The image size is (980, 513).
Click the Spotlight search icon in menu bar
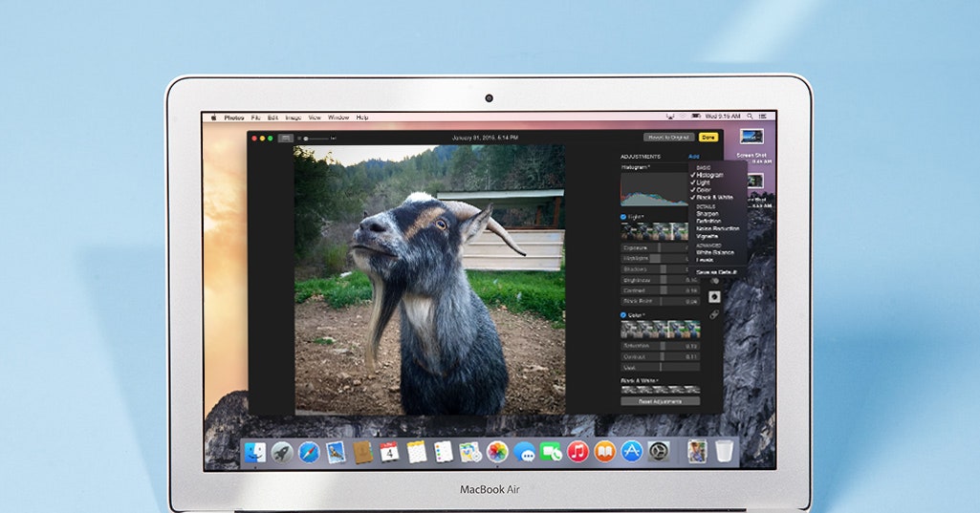751,117
